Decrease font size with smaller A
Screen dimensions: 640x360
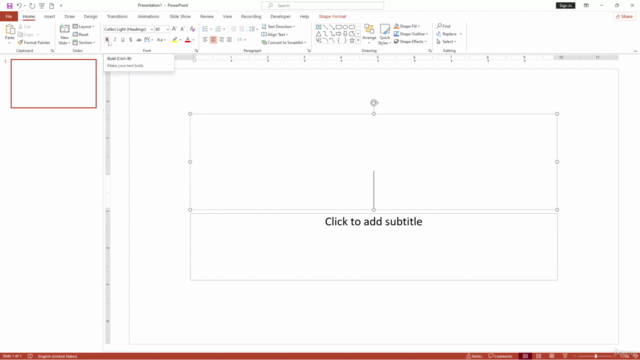click(x=182, y=29)
